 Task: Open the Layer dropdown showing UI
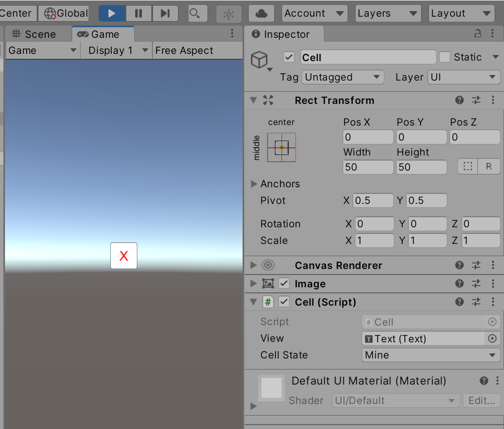(463, 77)
